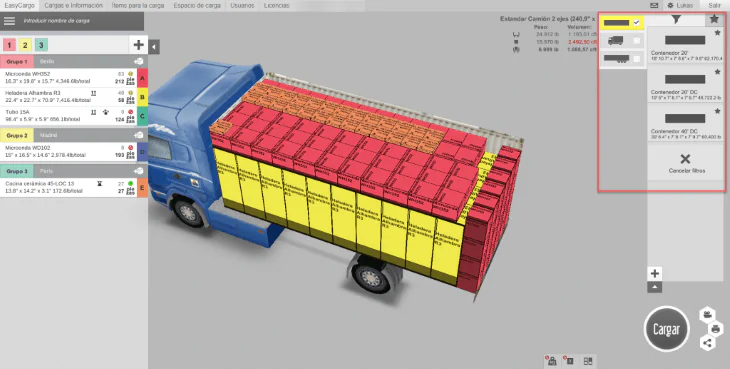Click the filter funnel icon
Image resolution: width=730 pixels, height=369 pixels.
pyautogui.click(x=676, y=19)
